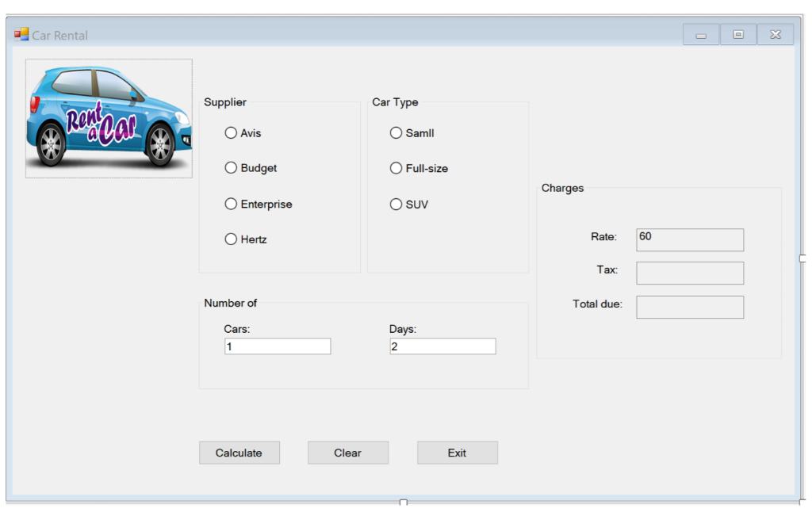Image resolution: width=812 pixels, height=520 pixels.
Task: Focus the Days number input field
Action: [x=442, y=346]
